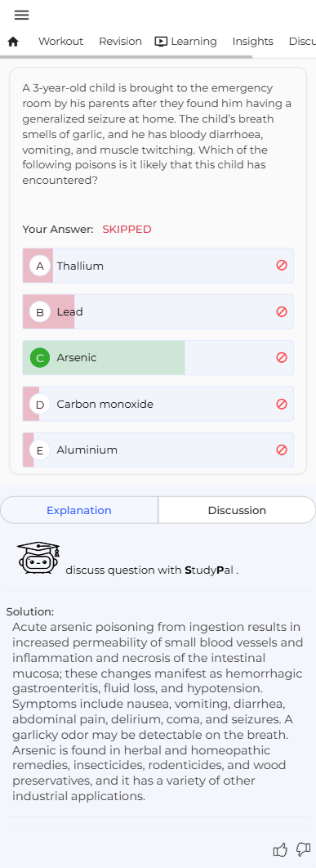This screenshot has height=868, width=316.
Task: Go to the home icon
Action: click(x=13, y=42)
